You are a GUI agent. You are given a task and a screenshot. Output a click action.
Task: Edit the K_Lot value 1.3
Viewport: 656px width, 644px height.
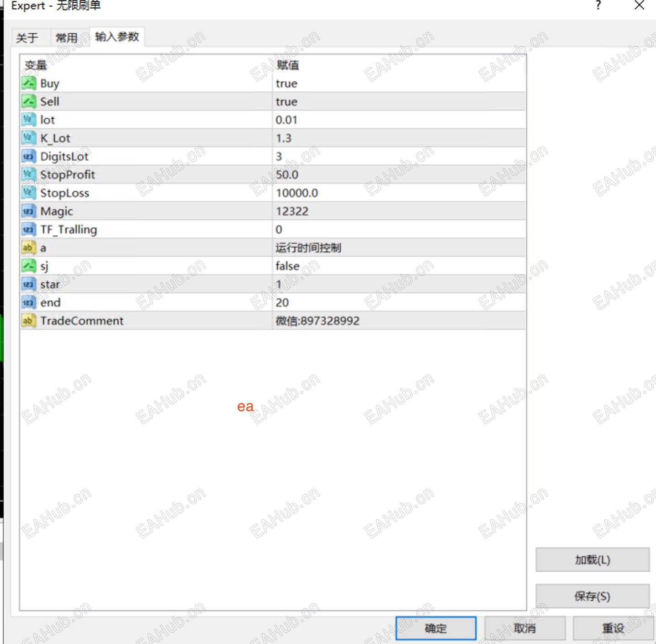click(x=284, y=138)
